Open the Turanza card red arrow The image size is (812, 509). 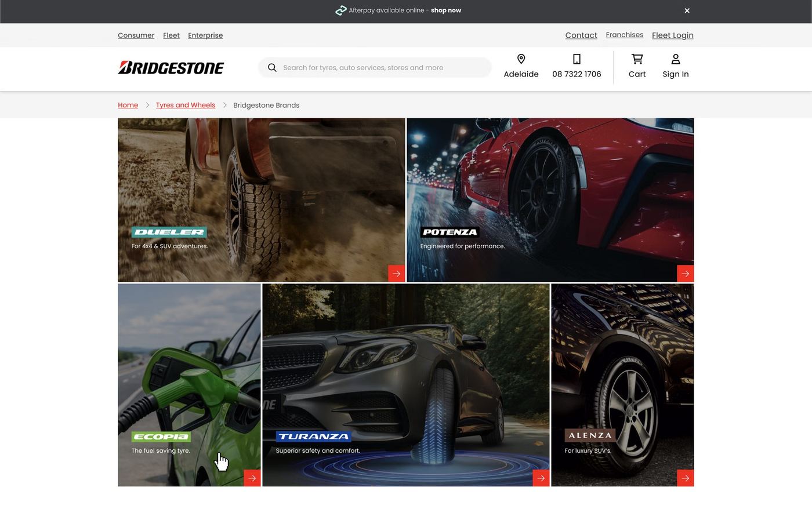tap(541, 478)
